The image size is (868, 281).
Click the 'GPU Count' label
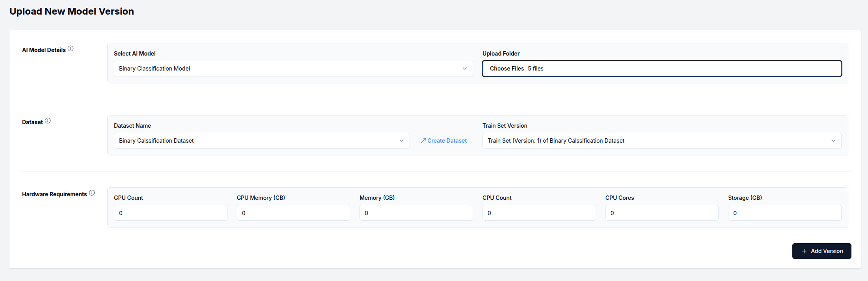pyautogui.click(x=129, y=198)
